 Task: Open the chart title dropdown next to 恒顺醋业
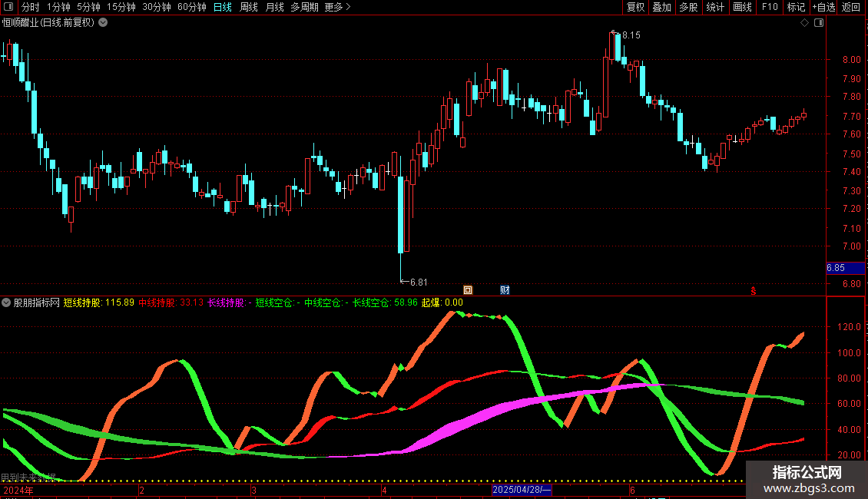click(103, 23)
